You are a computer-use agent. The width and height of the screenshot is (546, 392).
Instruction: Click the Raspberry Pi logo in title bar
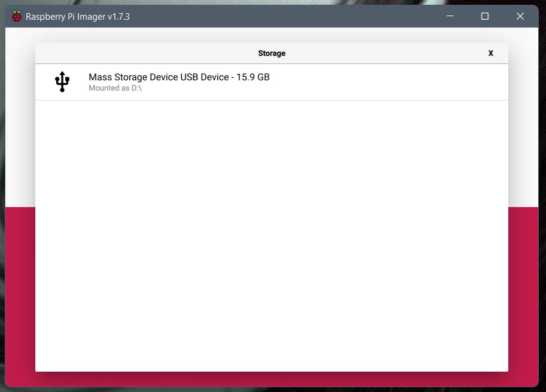click(x=17, y=16)
